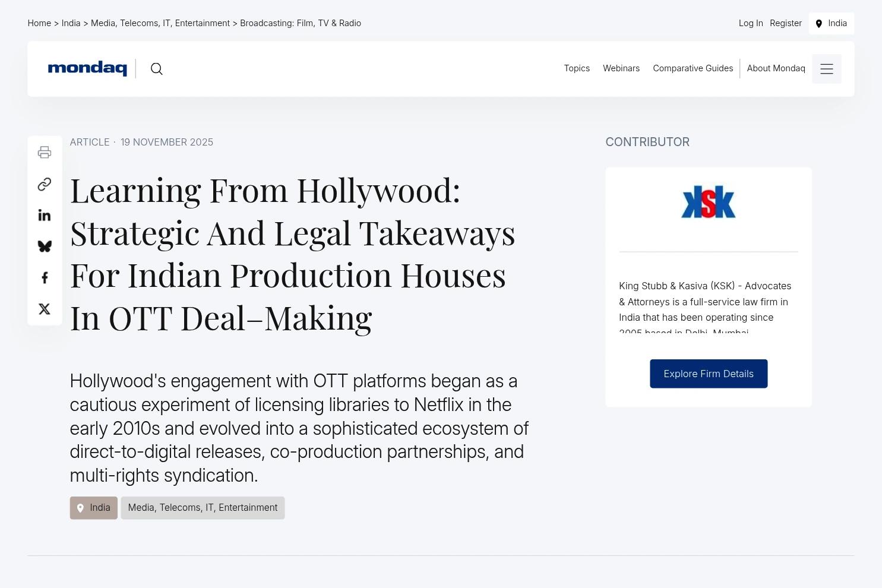Click Explore Firm Details button
Image resolution: width=882 pixels, height=588 pixels.
tap(709, 374)
